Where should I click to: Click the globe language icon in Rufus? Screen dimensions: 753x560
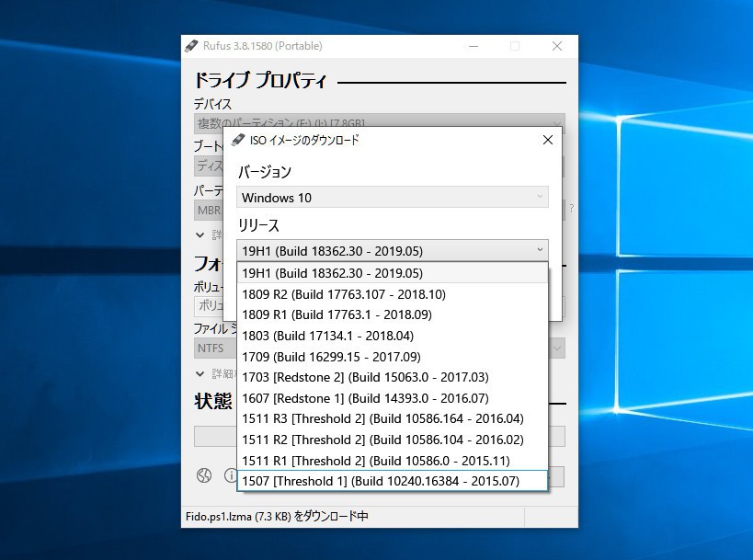[x=204, y=476]
